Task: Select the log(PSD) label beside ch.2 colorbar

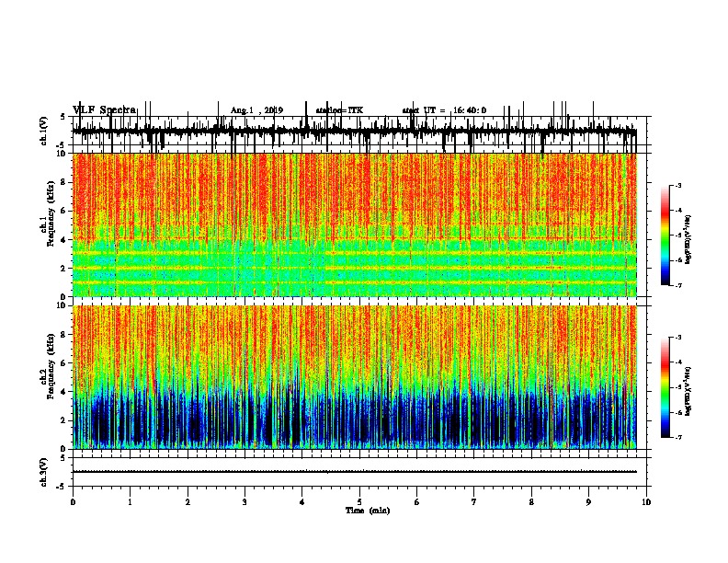Action: tap(688, 391)
